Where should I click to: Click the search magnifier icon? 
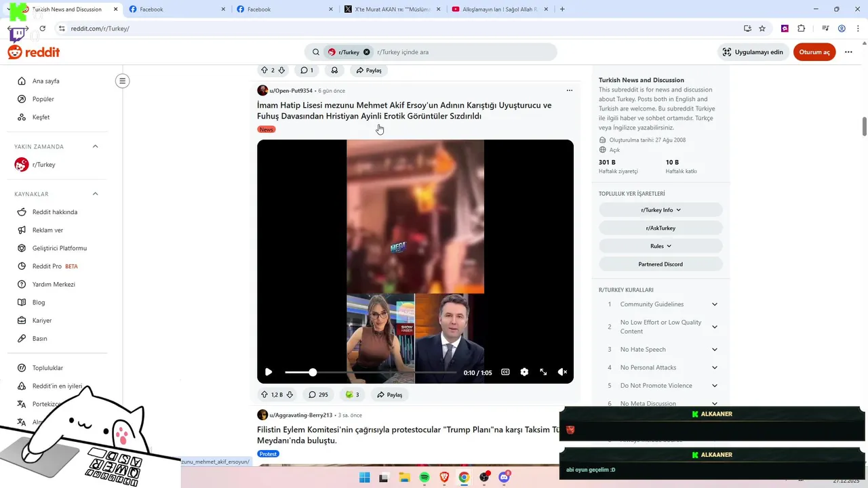tap(316, 52)
